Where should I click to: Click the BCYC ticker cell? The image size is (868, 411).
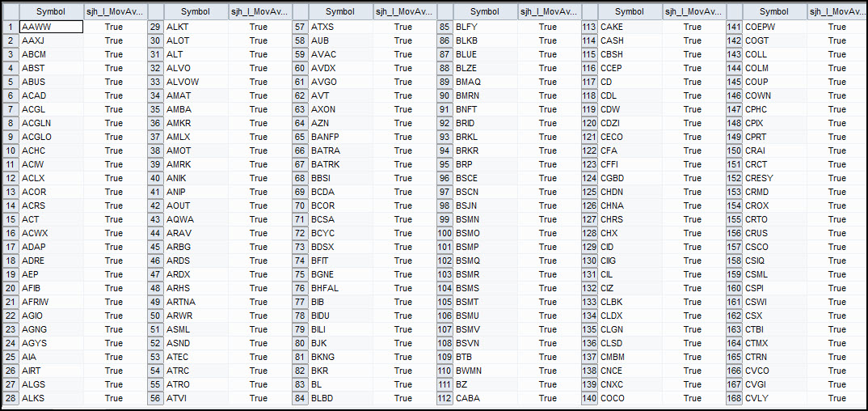point(340,233)
